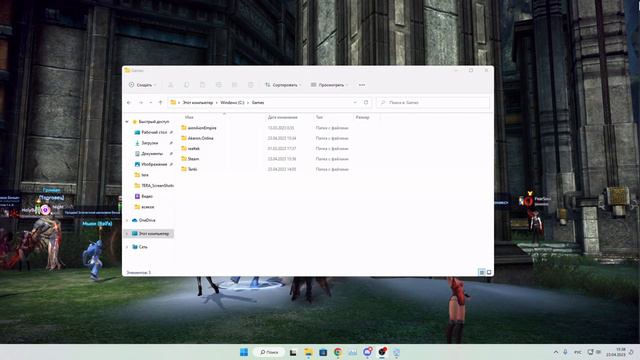
Task: Expand the OneDrive tree node
Action: point(127,220)
